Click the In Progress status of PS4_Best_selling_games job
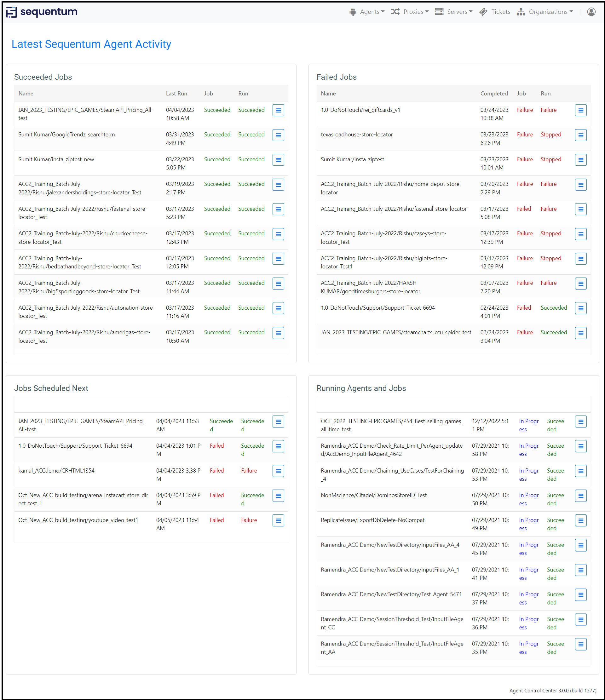This screenshot has width=605, height=700. point(529,425)
